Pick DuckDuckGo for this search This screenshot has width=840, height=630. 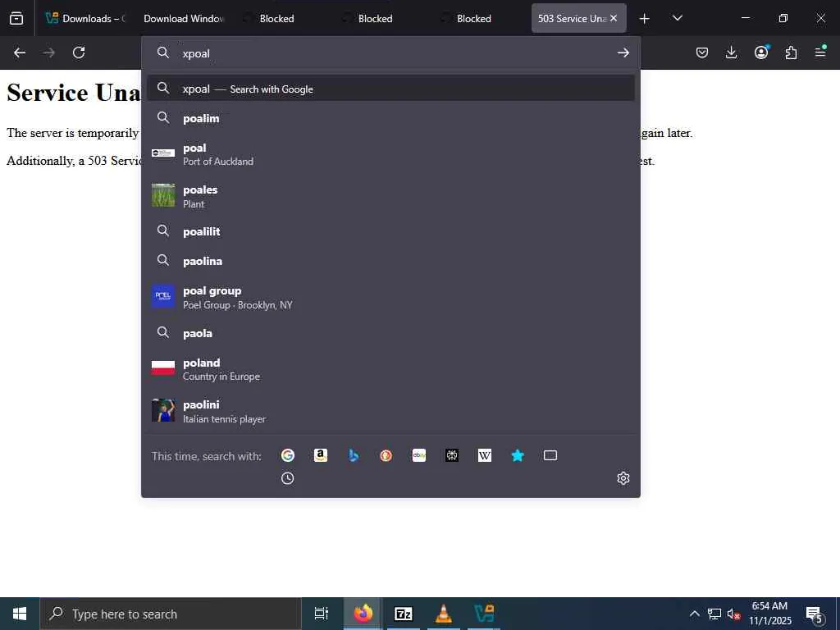click(x=386, y=455)
